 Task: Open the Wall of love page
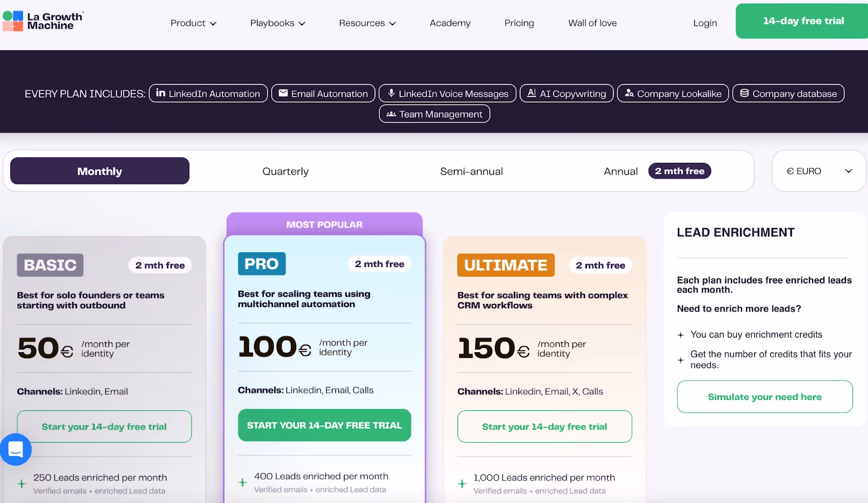tap(592, 23)
